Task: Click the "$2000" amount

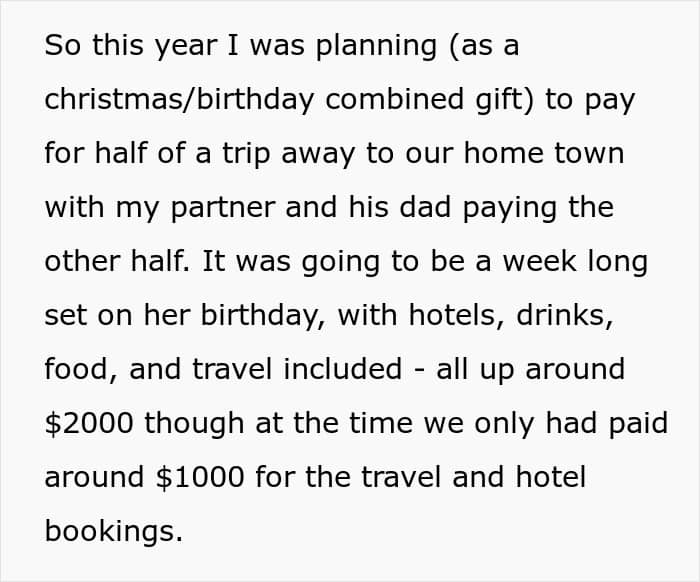Action: 89,424
